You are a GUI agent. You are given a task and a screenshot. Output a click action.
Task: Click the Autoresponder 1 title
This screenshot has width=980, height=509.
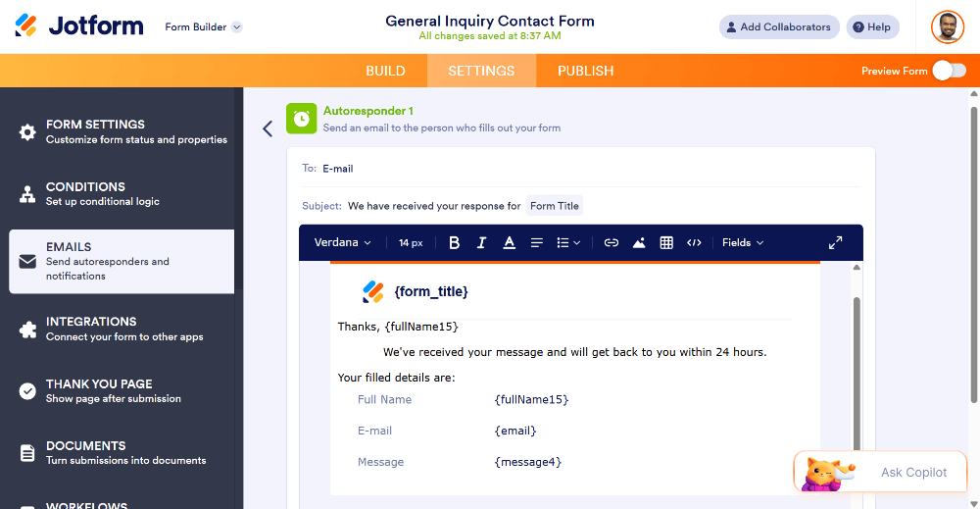(368, 111)
